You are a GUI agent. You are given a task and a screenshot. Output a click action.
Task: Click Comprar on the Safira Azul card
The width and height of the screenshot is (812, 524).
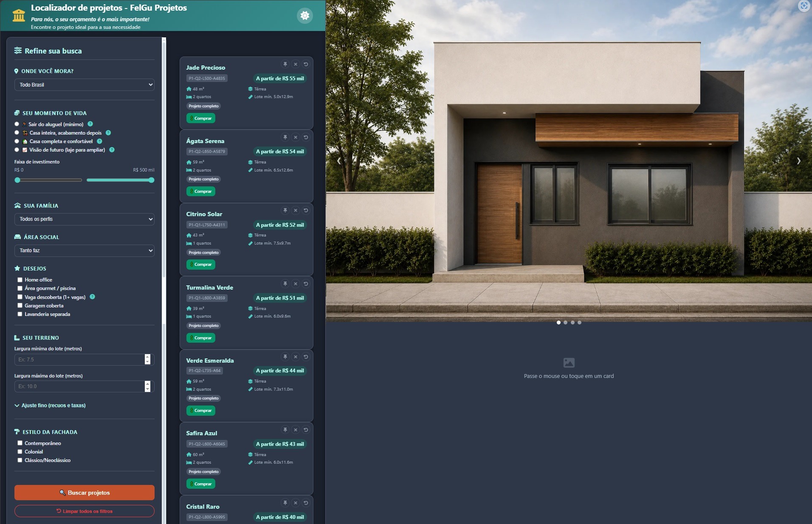point(201,484)
